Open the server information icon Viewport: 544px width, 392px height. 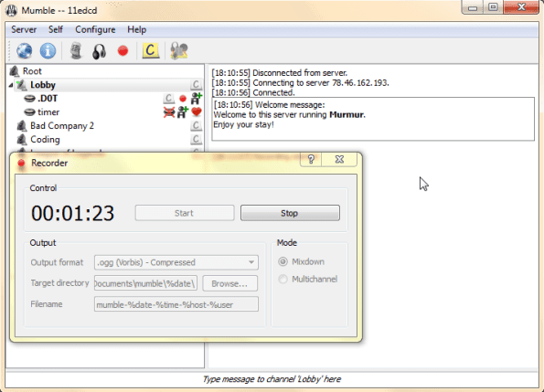[x=48, y=51]
